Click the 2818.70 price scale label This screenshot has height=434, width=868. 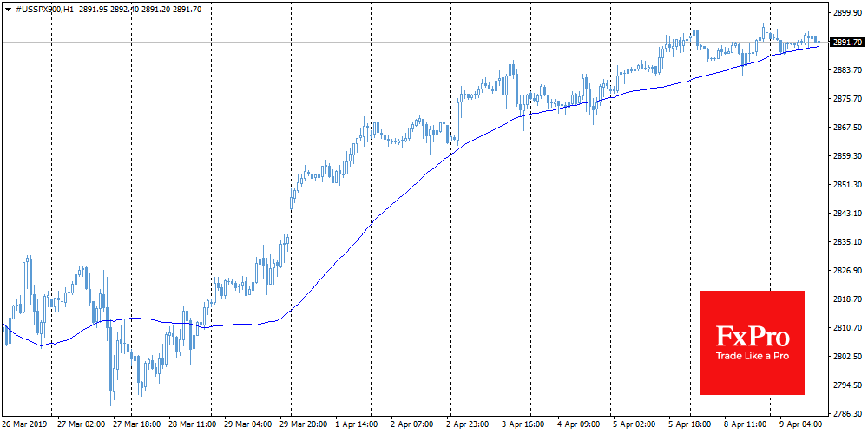pyautogui.click(x=847, y=299)
